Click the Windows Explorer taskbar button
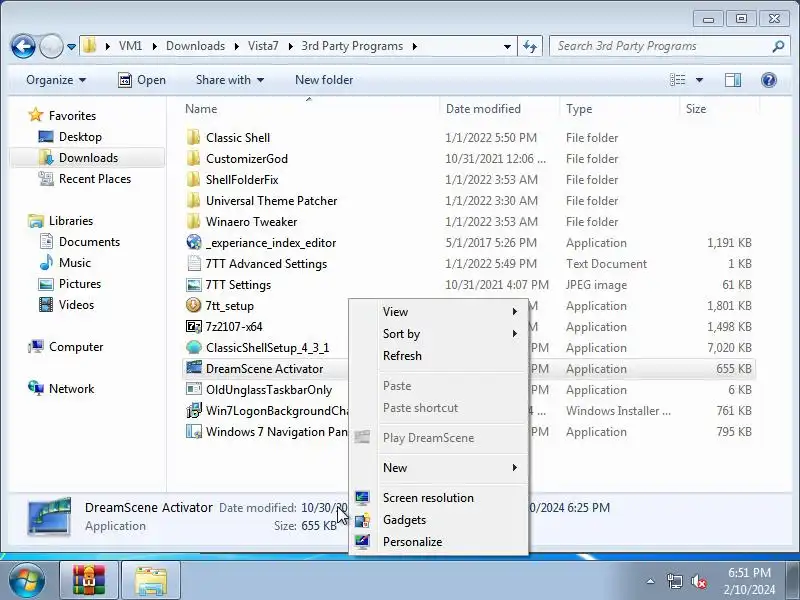This screenshot has width=800, height=600. [151, 580]
